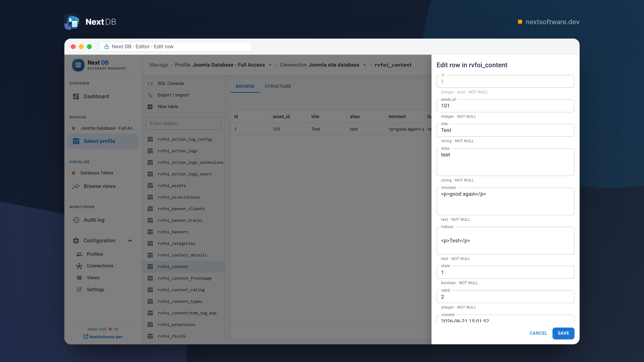Click the Connections hub icon
Image resolution: width=644 pixels, height=362 pixels.
pos(79,266)
